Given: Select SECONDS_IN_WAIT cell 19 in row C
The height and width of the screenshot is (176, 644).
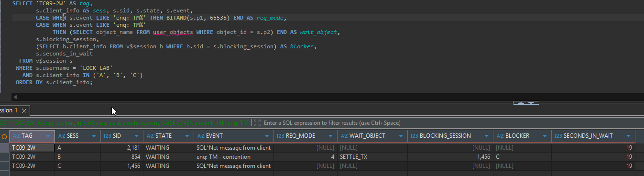Looking at the screenshot, I should [x=593, y=165].
